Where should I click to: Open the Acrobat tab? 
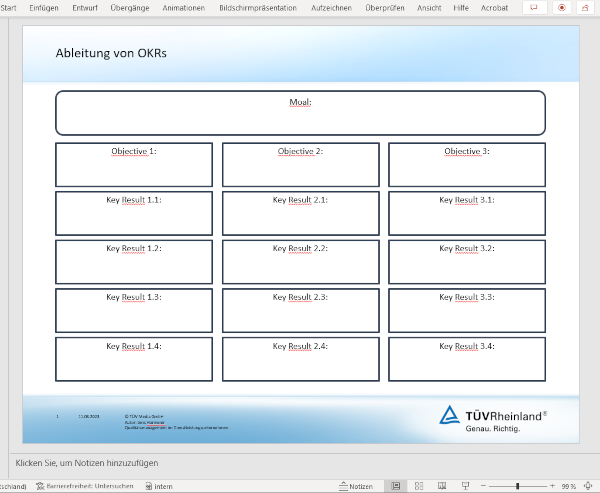click(494, 7)
